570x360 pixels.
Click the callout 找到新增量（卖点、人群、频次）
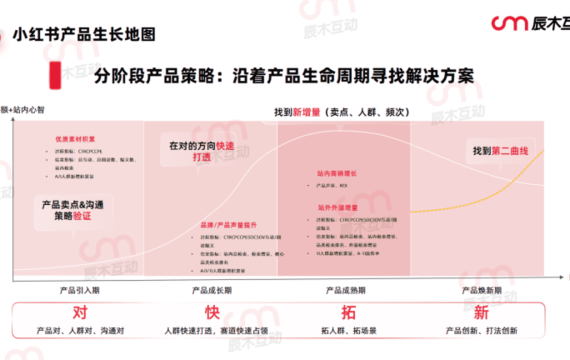pyautogui.click(x=342, y=112)
